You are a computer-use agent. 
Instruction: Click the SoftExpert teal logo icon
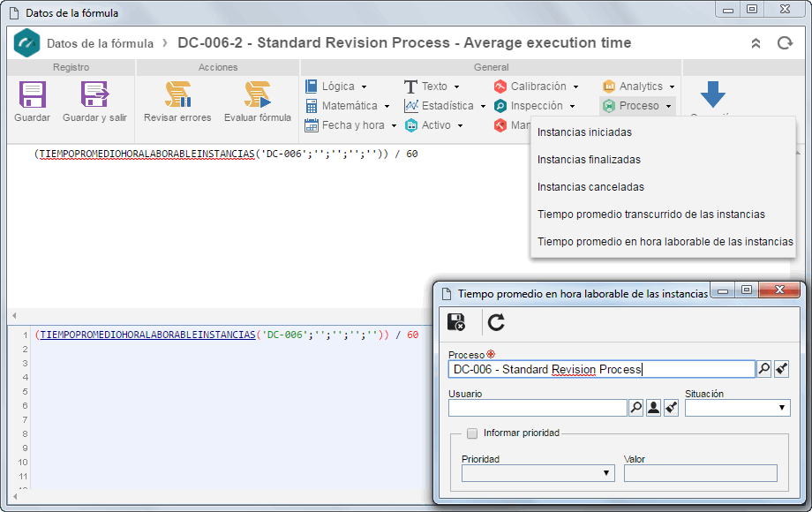click(x=27, y=43)
